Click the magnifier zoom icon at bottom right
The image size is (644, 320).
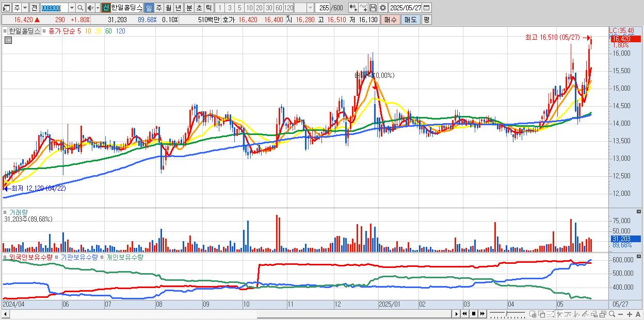(611, 314)
